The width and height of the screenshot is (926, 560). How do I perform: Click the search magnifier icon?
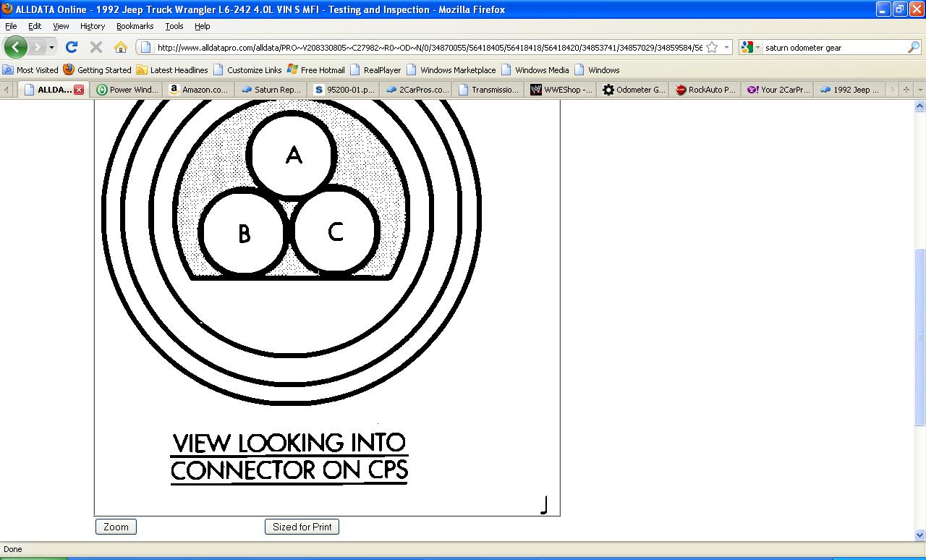(913, 48)
